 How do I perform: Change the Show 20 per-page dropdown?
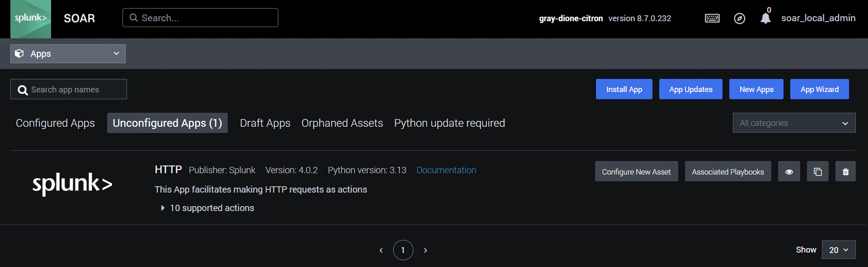click(839, 250)
